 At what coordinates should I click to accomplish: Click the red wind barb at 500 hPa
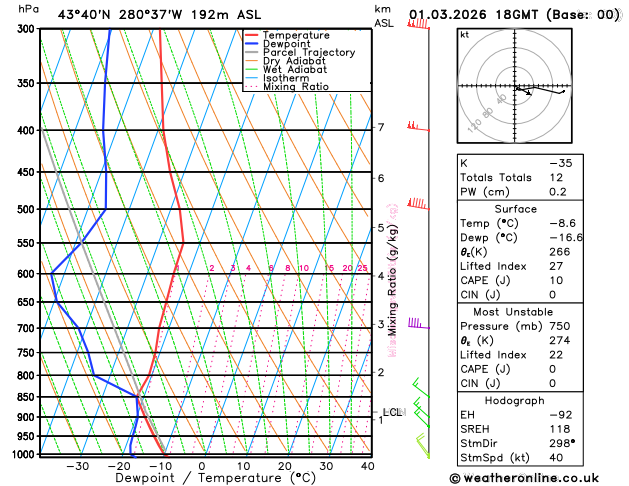click(418, 204)
